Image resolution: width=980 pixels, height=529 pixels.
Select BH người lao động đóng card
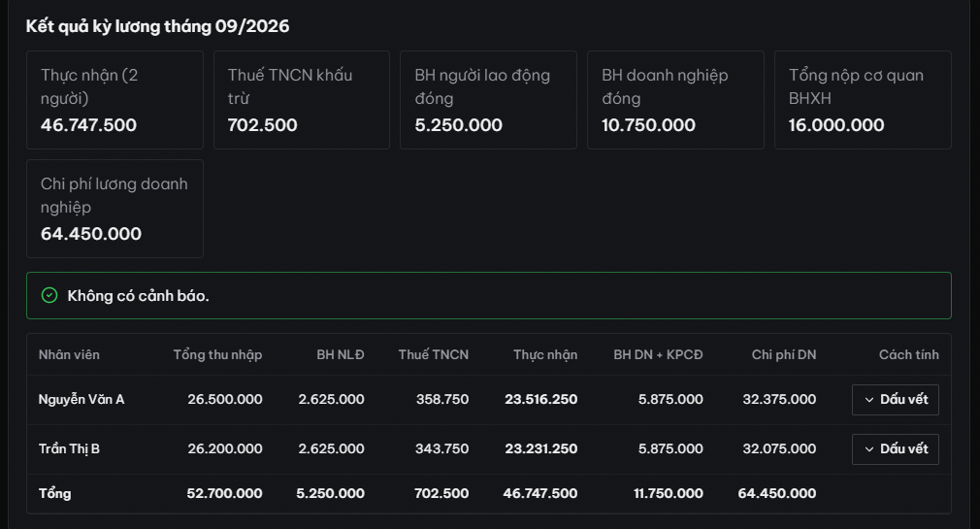pos(488,100)
